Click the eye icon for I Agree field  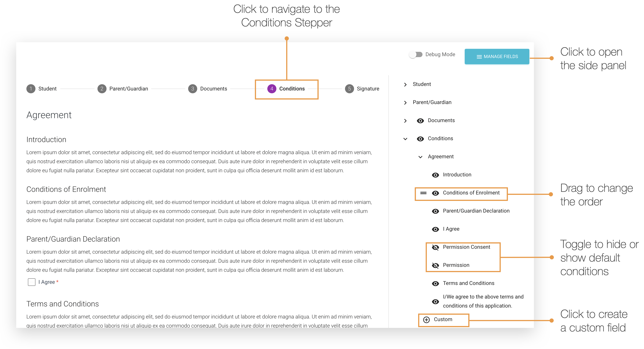tap(435, 229)
